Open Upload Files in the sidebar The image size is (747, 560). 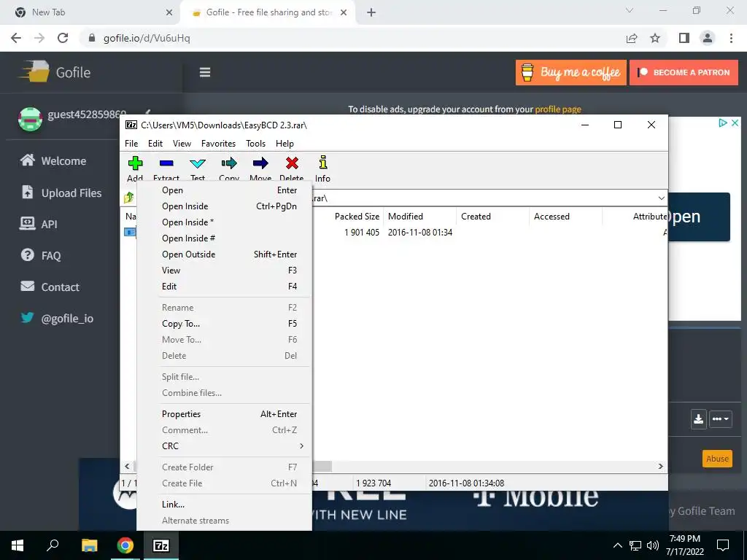point(62,192)
